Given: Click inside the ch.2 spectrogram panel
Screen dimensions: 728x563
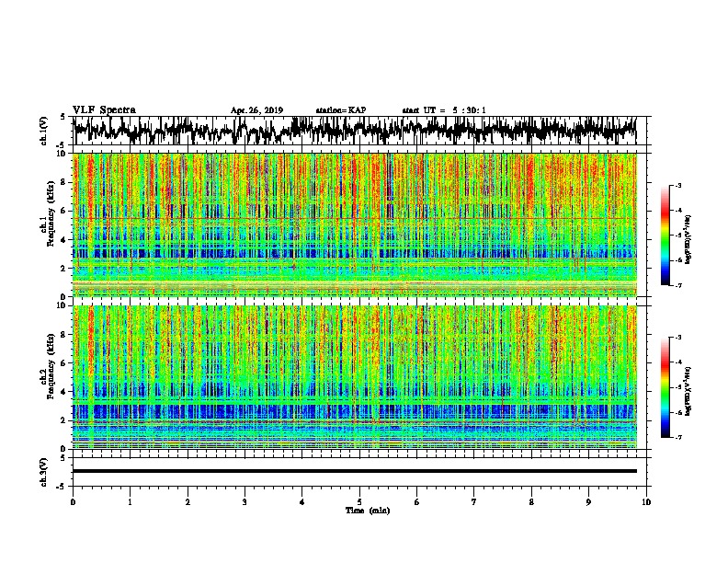Looking at the screenshot, I should click(x=355, y=377).
